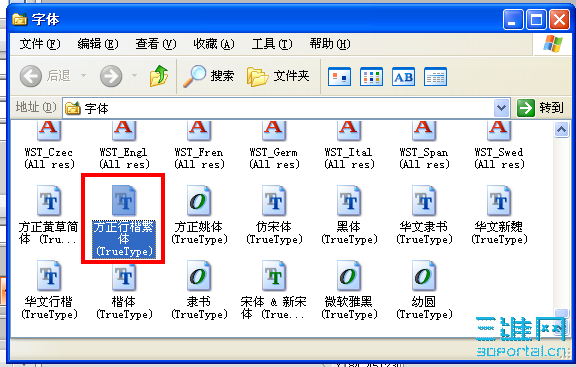Maximize the 字体 window
Screen dimensions: 576x367
click(536, 19)
